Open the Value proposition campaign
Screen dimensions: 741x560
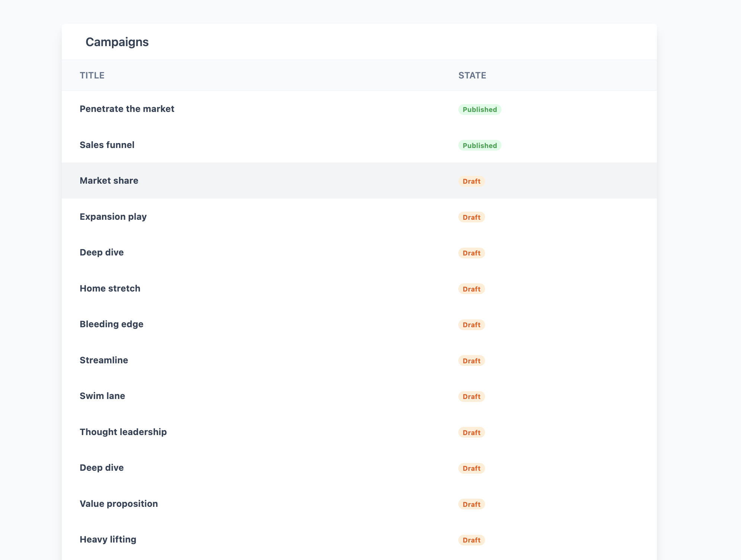pyautogui.click(x=119, y=504)
